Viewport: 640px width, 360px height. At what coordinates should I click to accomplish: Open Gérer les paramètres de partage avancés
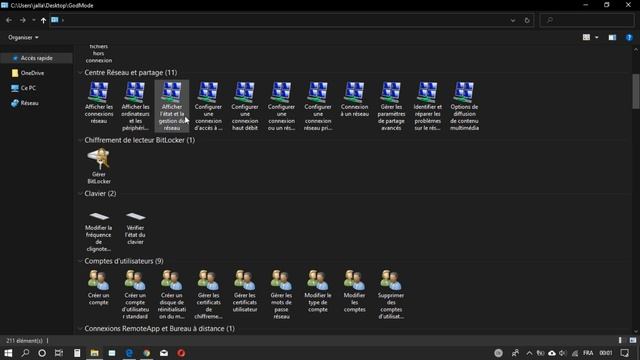coord(391,106)
